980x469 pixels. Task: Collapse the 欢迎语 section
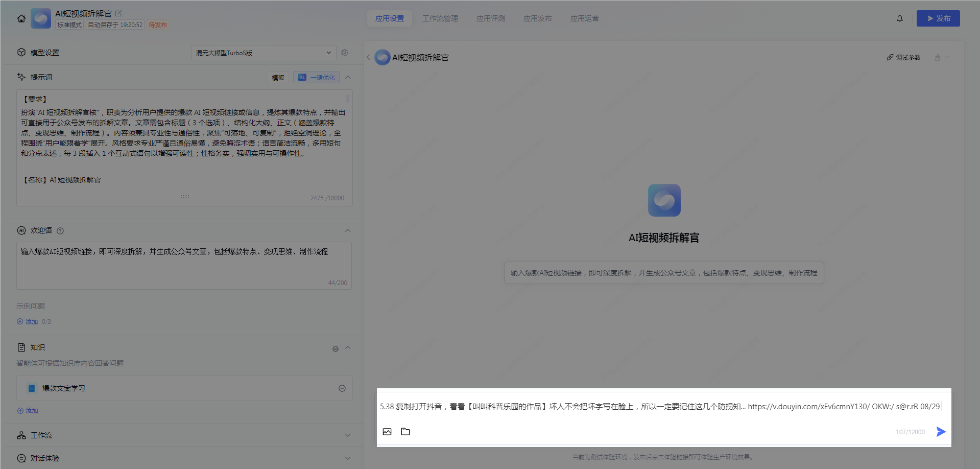[348, 230]
